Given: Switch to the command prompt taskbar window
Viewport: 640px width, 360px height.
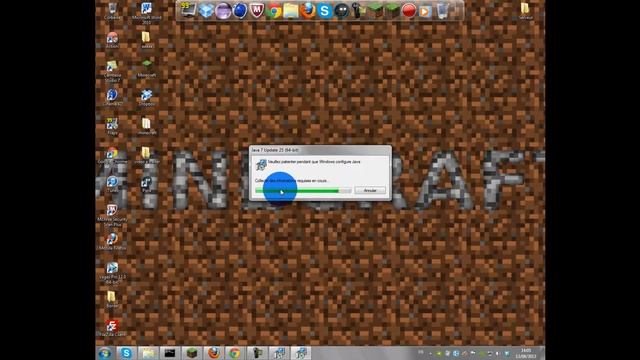Looking at the screenshot, I should click(x=169, y=353).
